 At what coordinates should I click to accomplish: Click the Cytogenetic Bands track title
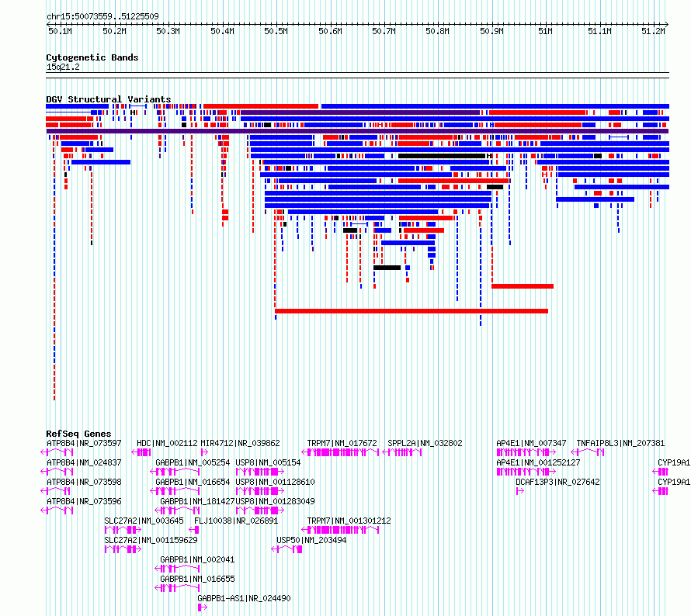92,57
